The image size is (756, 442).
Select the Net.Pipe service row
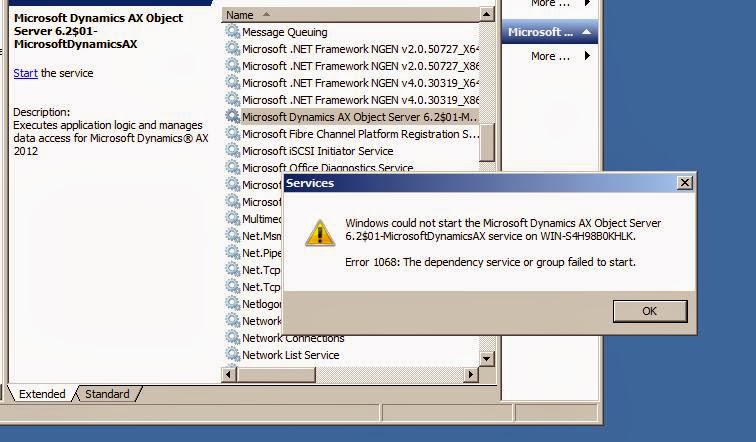(262, 253)
